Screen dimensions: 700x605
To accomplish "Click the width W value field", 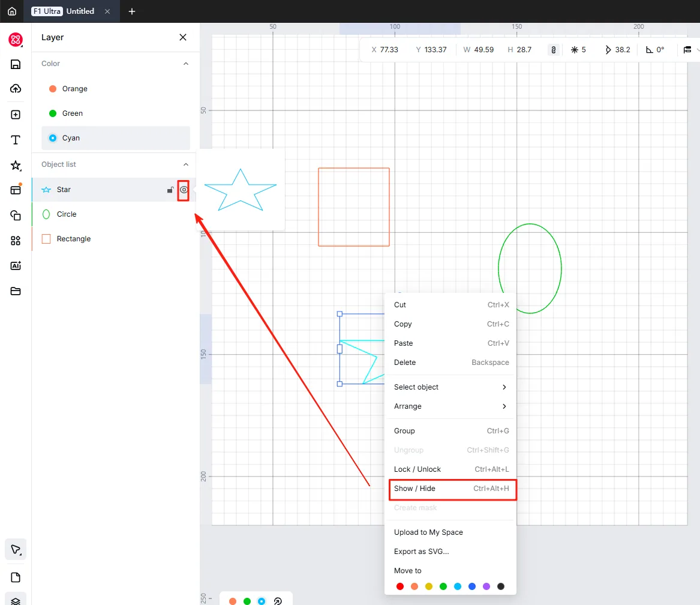I will pos(484,50).
